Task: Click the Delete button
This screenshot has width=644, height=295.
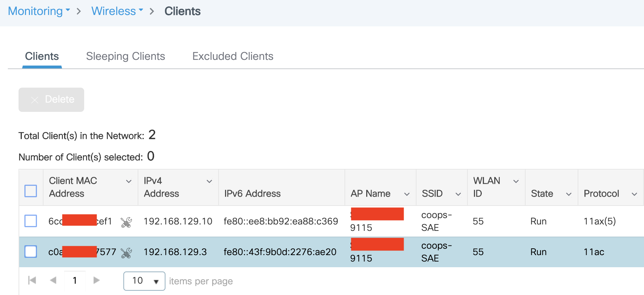Action: click(51, 100)
